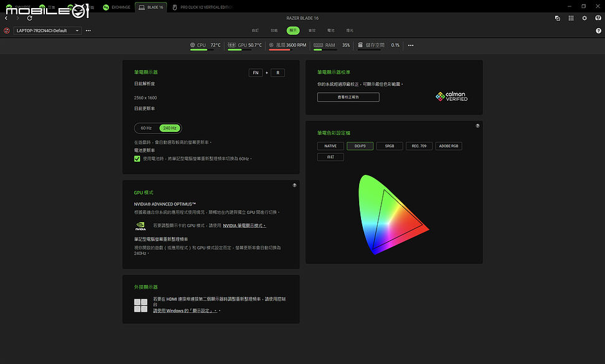The height and width of the screenshot is (364, 605).
Task: Click the RAM usage icon
Action: (x=318, y=45)
